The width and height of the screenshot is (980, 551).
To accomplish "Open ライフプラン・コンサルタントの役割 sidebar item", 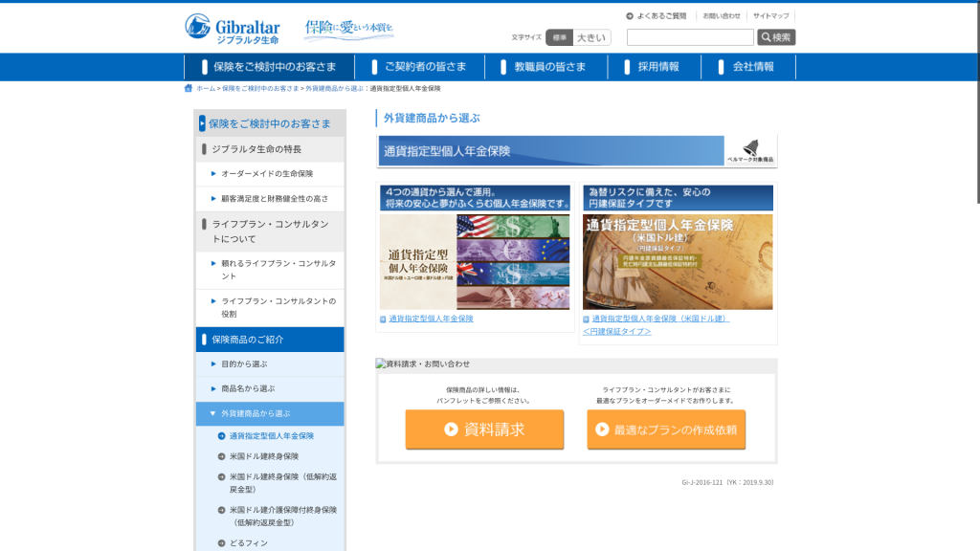I will pos(270,307).
